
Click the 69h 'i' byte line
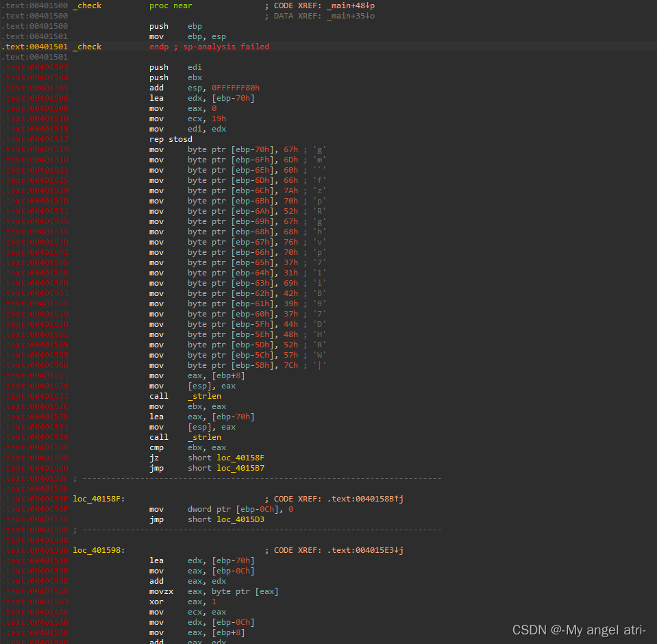(x=238, y=283)
